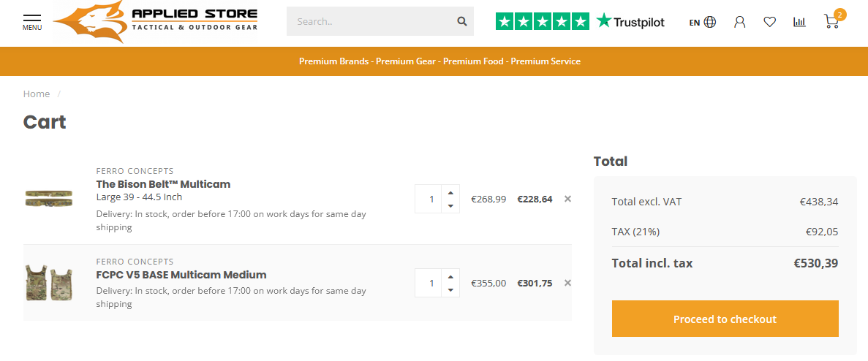This screenshot has width=868, height=361.
Task: Open FCPC V5 BASE Multicam Medium link
Action: [181, 275]
